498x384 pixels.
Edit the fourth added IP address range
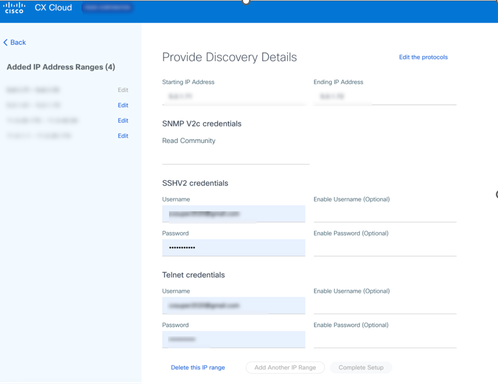click(x=123, y=136)
